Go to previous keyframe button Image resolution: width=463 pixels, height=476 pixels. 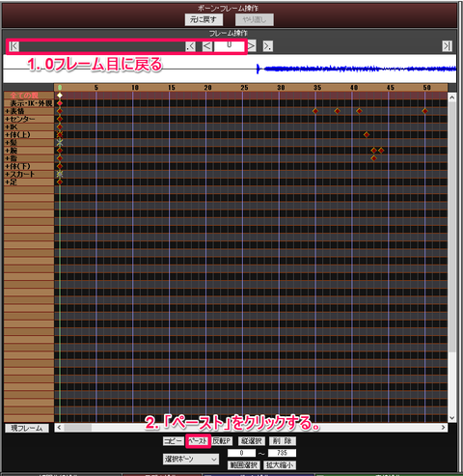(190, 46)
